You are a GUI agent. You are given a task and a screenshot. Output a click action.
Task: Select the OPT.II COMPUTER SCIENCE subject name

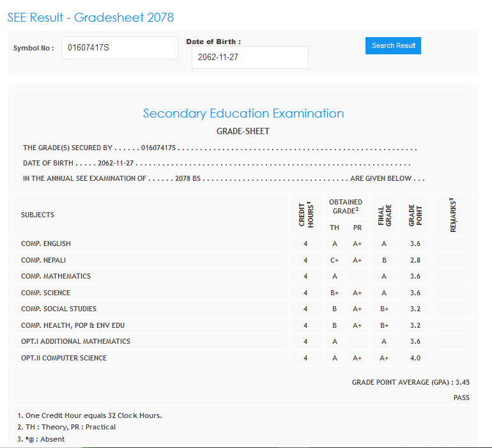tap(64, 358)
